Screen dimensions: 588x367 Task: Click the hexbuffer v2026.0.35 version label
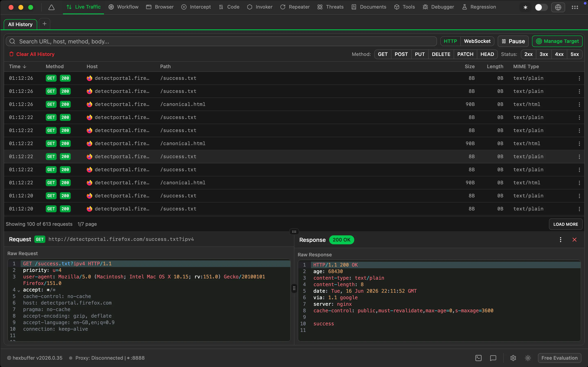point(35,358)
